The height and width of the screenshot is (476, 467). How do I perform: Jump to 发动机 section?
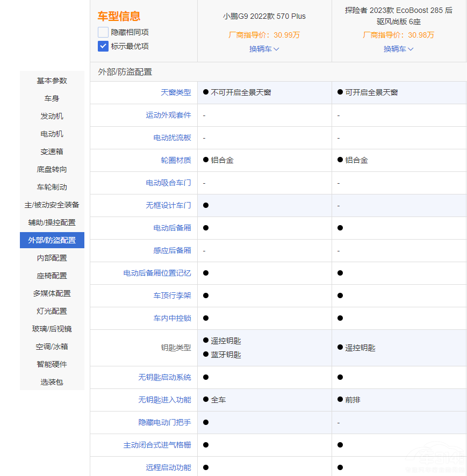coord(52,116)
